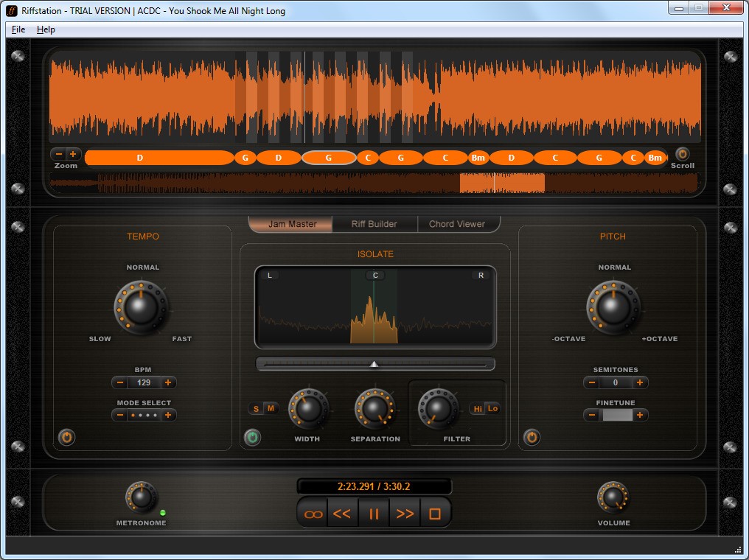Toggle loop playback with the infinity icon

[313, 514]
